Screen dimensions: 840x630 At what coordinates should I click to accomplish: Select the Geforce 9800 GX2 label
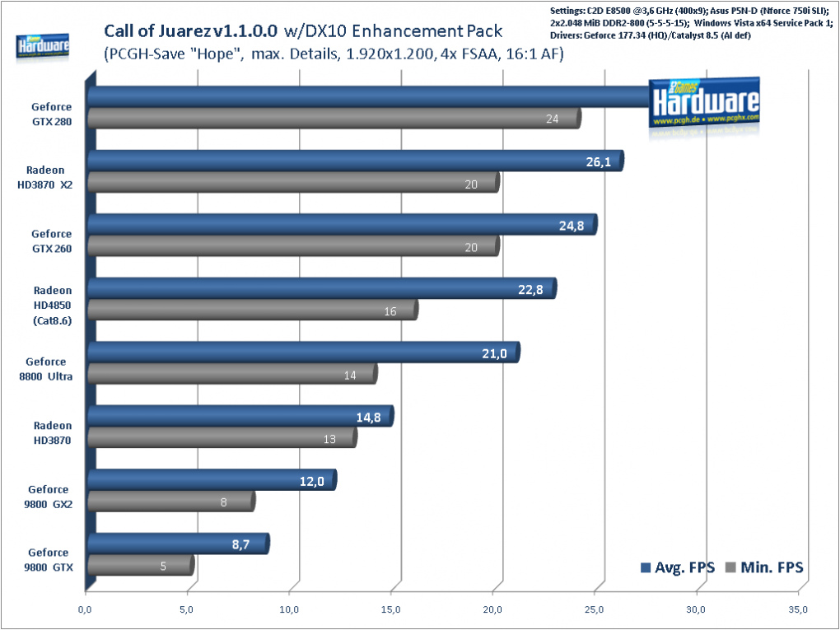click(49, 497)
